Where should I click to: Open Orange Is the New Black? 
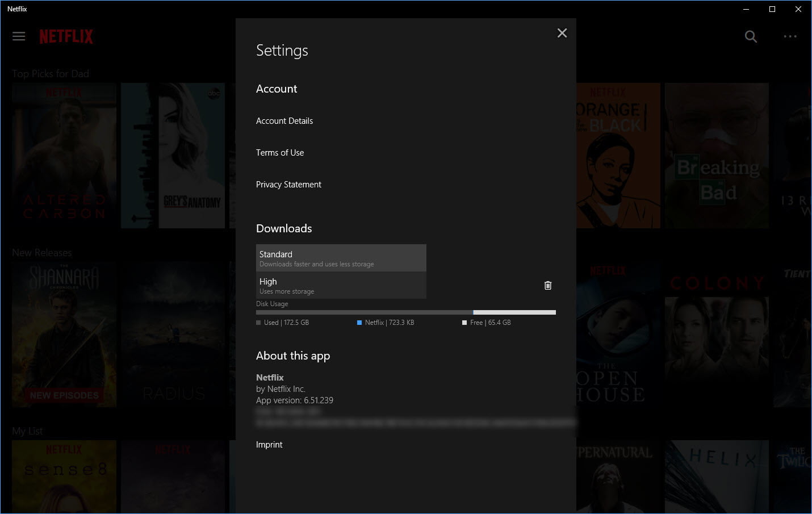(x=617, y=156)
